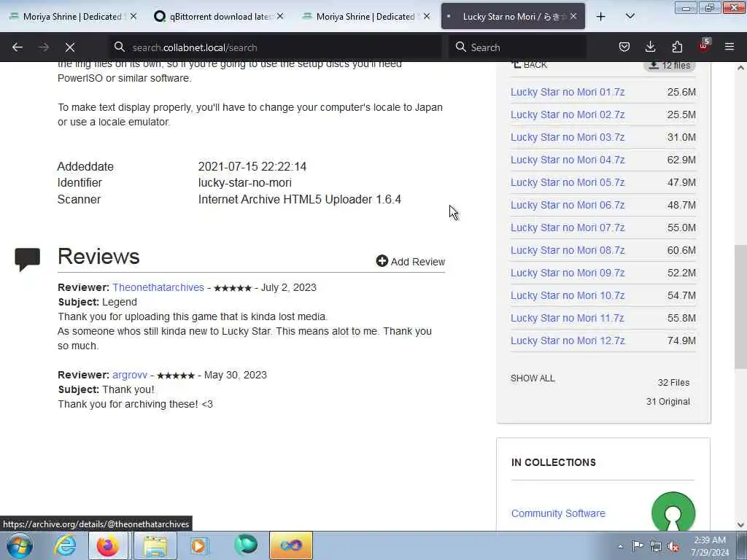Download Lucky Star no Mori 08.7z
The height and width of the screenshot is (560, 747).
568,251
